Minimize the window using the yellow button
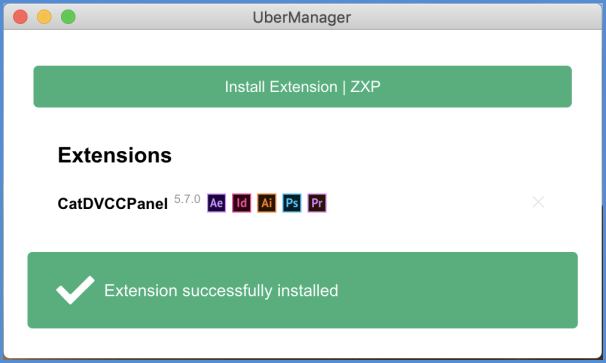The width and height of the screenshot is (606, 363). (x=44, y=17)
